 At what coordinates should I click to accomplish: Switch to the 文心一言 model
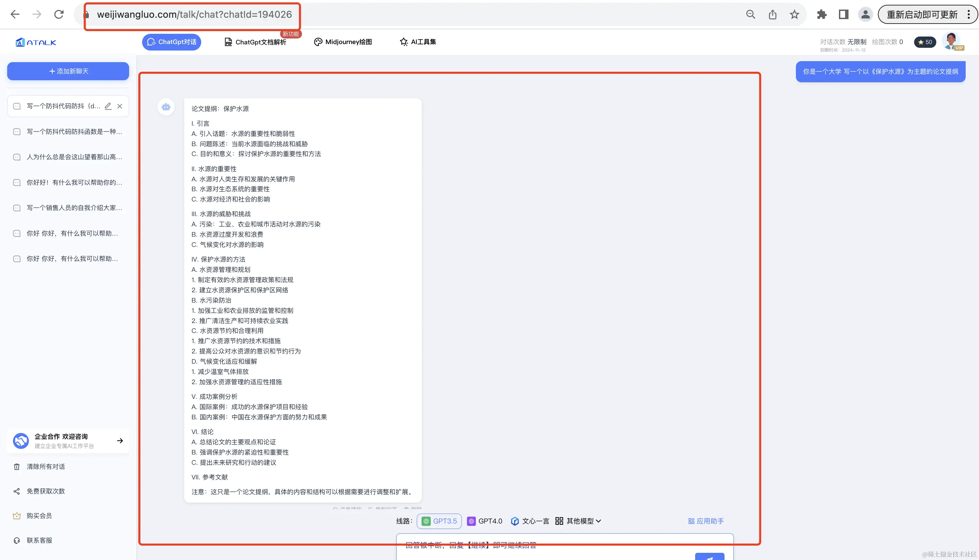pyautogui.click(x=530, y=521)
